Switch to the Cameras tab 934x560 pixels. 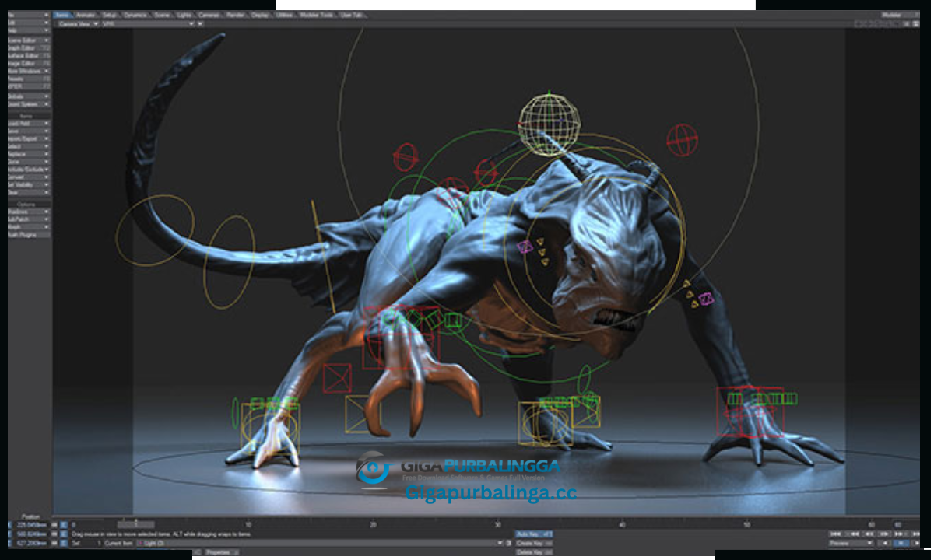point(209,15)
